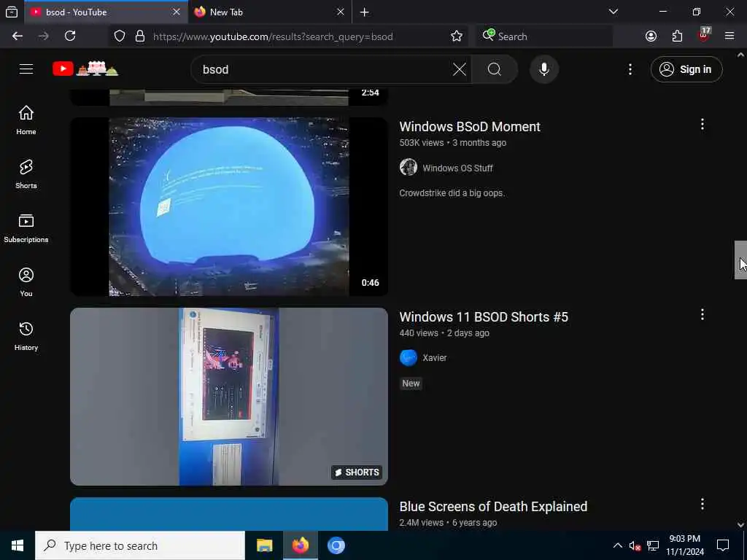747x560 pixels.
Task: Open options menu for Windows 11 BSOD Shorts #5
Action: [702, 314]
